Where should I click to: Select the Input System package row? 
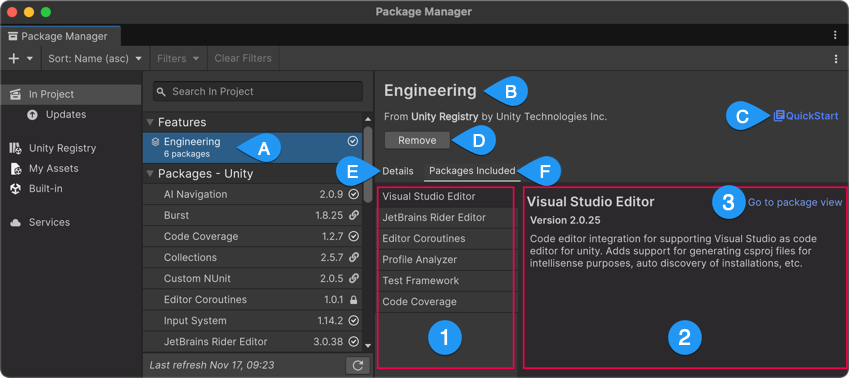pyautogui.click(x=253, y=321)
